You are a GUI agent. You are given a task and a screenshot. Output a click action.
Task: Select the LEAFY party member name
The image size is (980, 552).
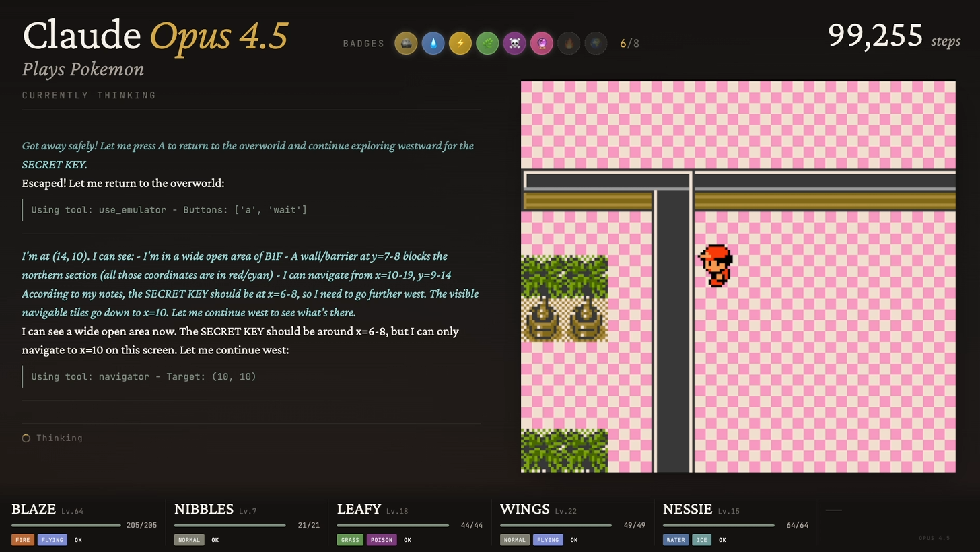coord(359,510)
